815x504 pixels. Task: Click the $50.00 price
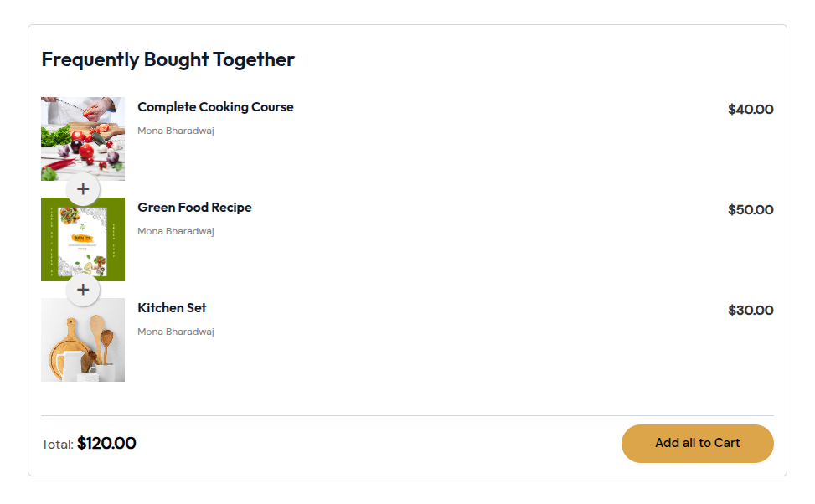click(751, 210)
